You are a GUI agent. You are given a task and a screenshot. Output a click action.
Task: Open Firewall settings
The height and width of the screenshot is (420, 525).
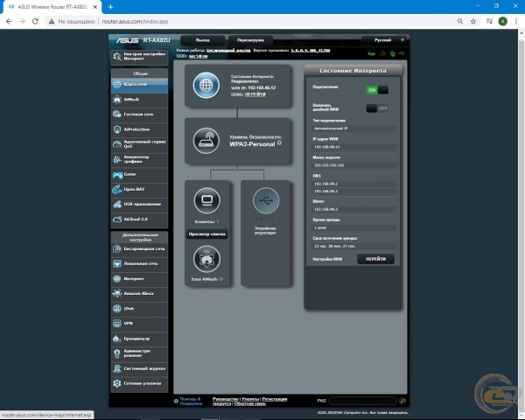(139, 339)
